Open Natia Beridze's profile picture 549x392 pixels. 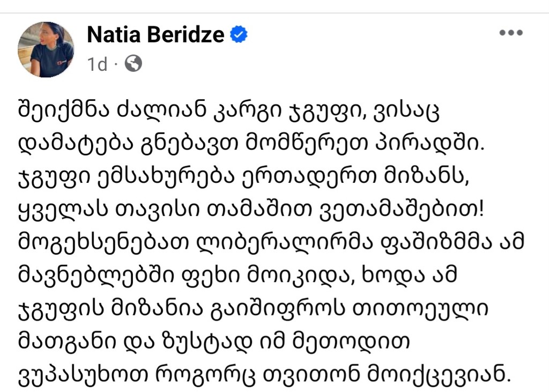pyautogui.click(x=46, y=49)
